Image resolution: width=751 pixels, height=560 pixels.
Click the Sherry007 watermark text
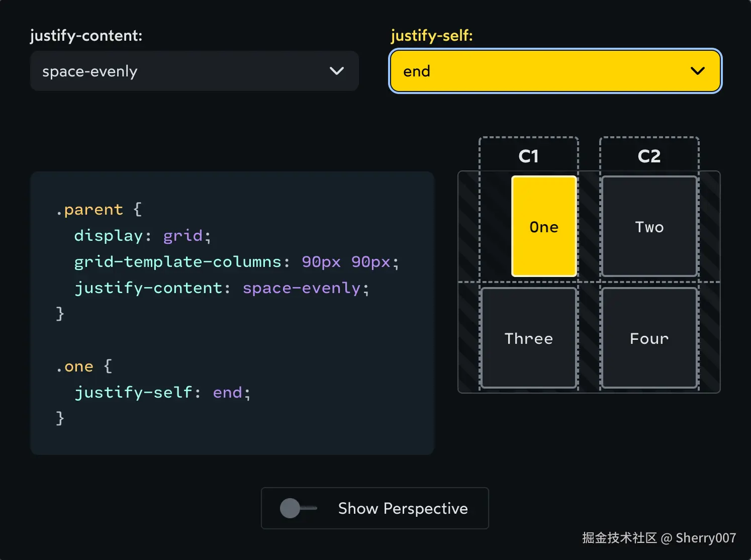[x=705, y=538]
